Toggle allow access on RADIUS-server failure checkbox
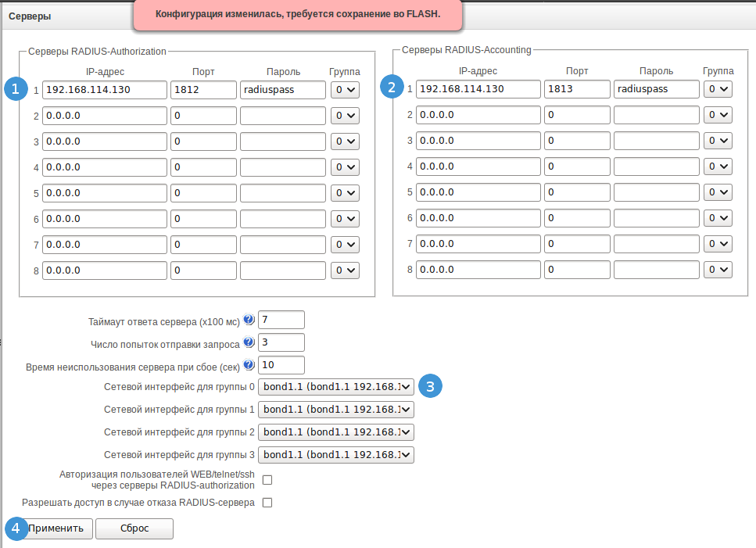 [x=267, y=502]
